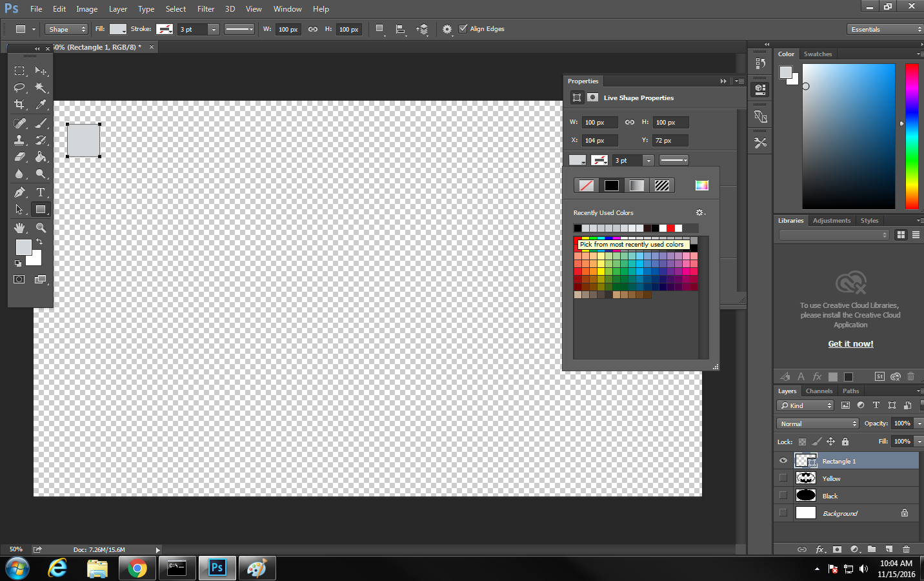The width and height of the screenshot is (924, 581).
Task: Click the Get it now! link
Action: coord(850,344)
